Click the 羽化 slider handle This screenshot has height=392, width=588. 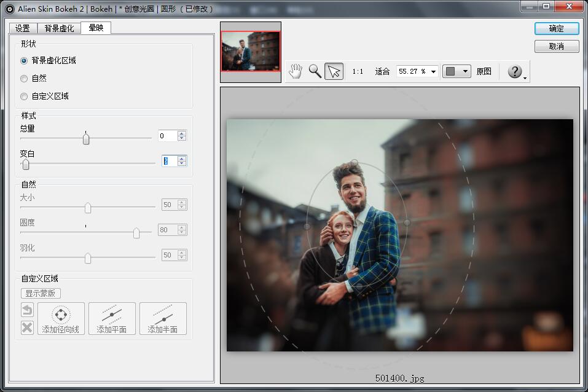88,258
